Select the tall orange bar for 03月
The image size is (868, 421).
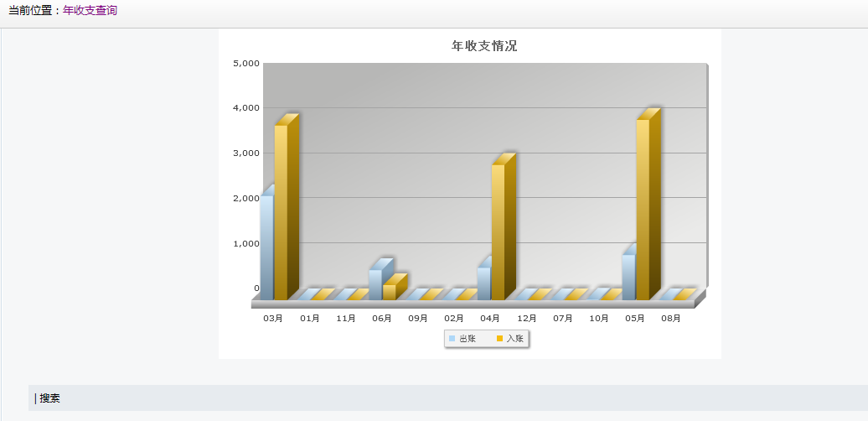pos(282,213)
